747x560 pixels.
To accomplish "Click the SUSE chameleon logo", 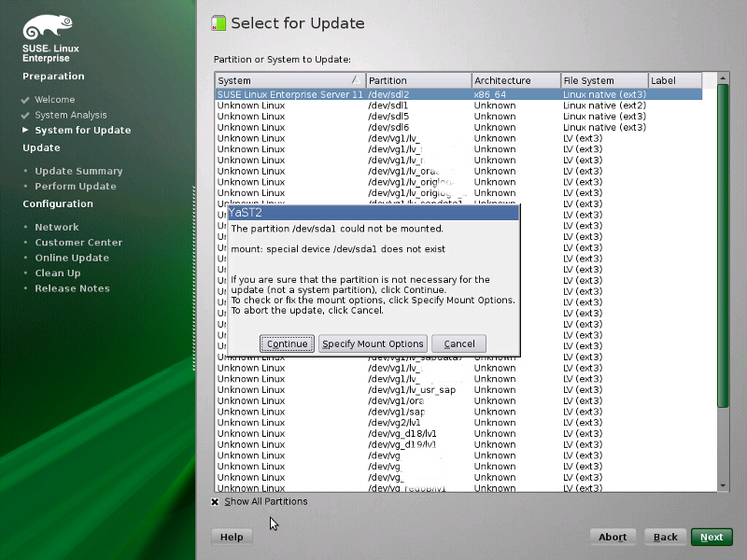I will (x=45, y=24).
